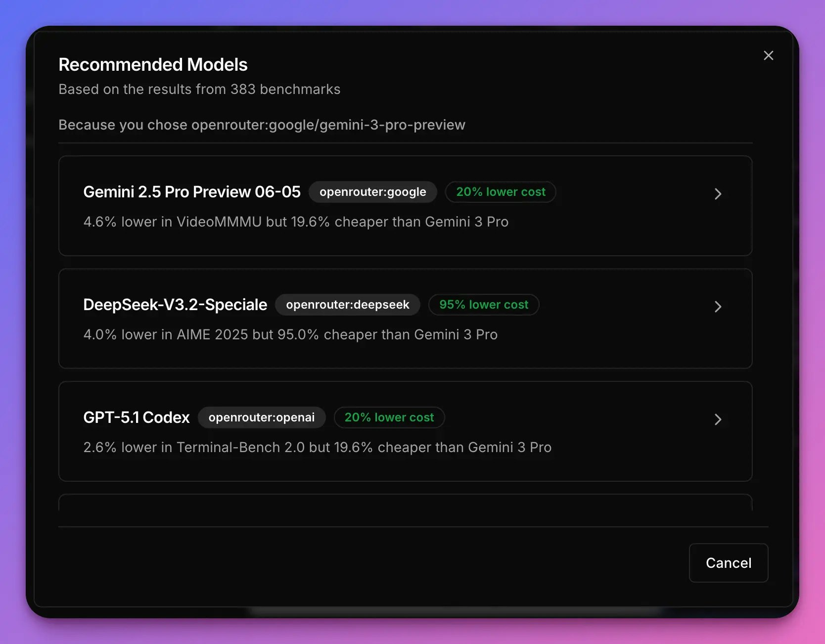Click the right-arrow icon on the first card
This screenshot has width=825, height=644.
coord(718,194)
